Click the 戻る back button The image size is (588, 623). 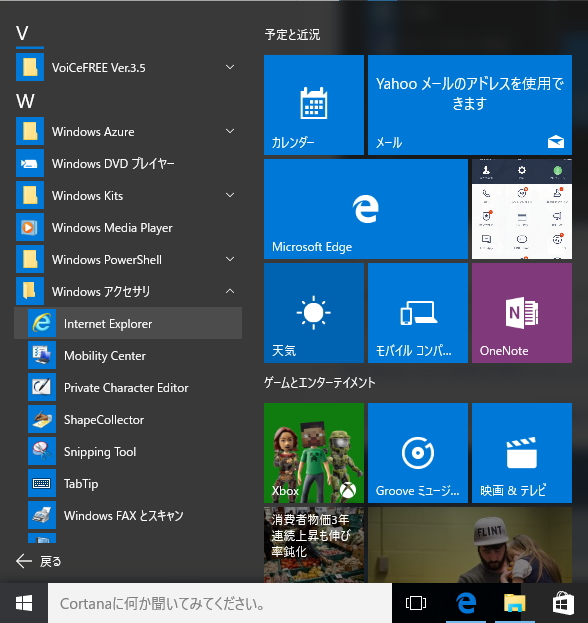(x=39, y=561)
